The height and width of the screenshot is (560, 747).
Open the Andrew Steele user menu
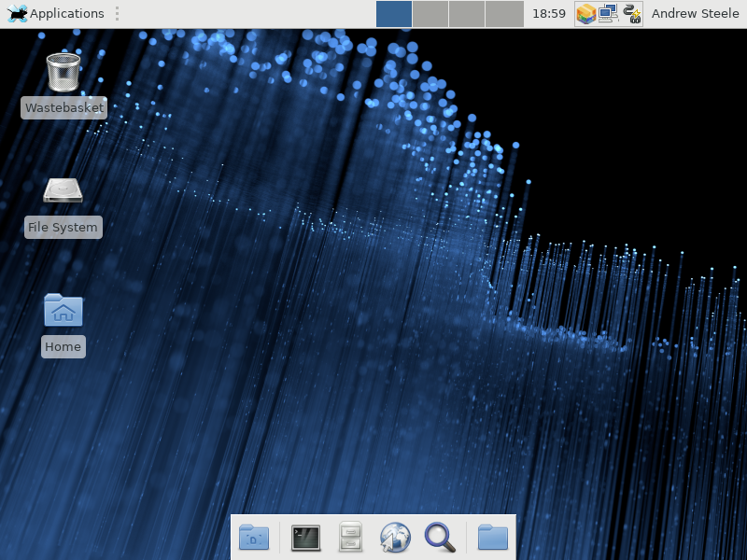pos(695,14)
